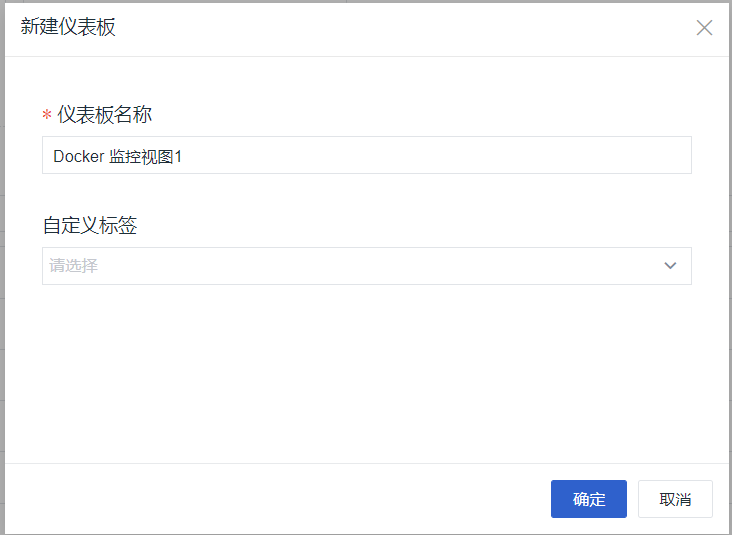Viewport: 732px width, 535px height.
Task: Click the 请选择 placeholder text
Action: 74,266
